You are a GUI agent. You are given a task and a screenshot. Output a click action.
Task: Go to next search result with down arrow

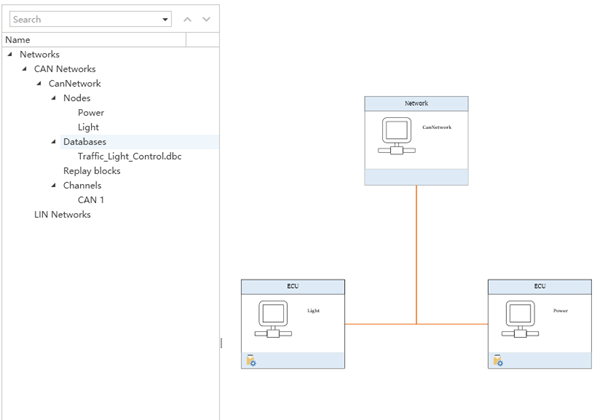[206, 19]
